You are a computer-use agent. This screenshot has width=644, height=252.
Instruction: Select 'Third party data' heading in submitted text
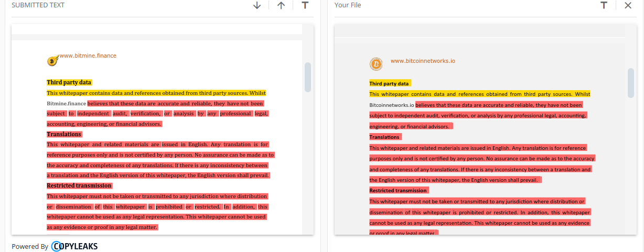pyautogui.click(x=69, y=82)
